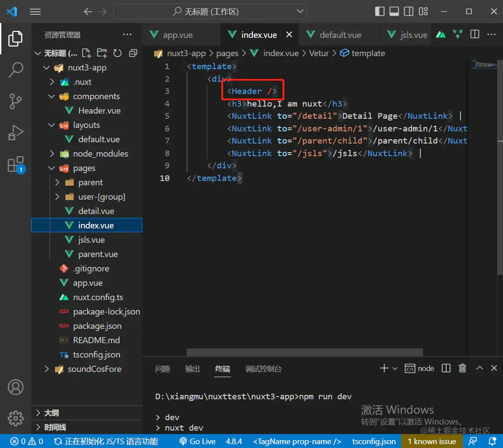Collapse all folders in explorer

tap(133, 53)
